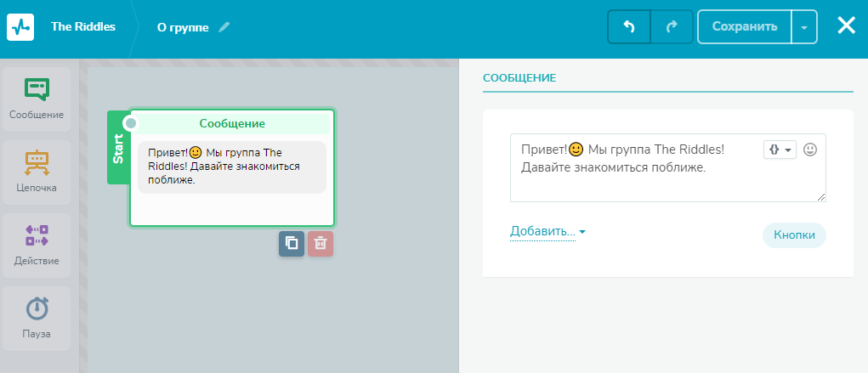Screen dimensions: 868x373
Task: Edit flow name with pencil icon
Action: point(224,27)
